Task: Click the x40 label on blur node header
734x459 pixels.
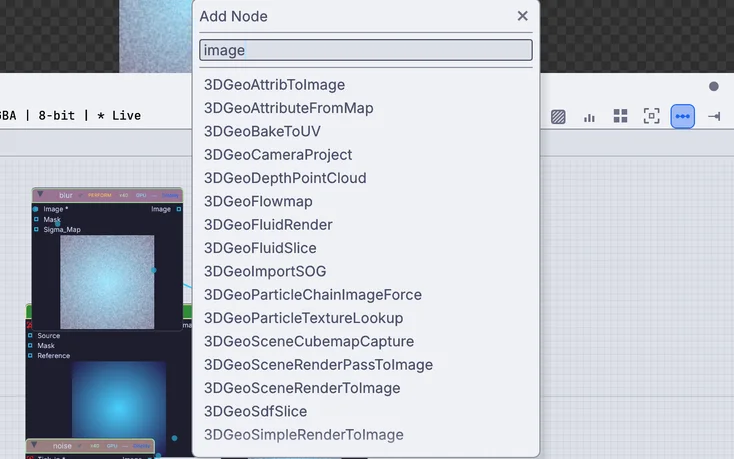Action: pyautogui.click(x=124, y=196)
